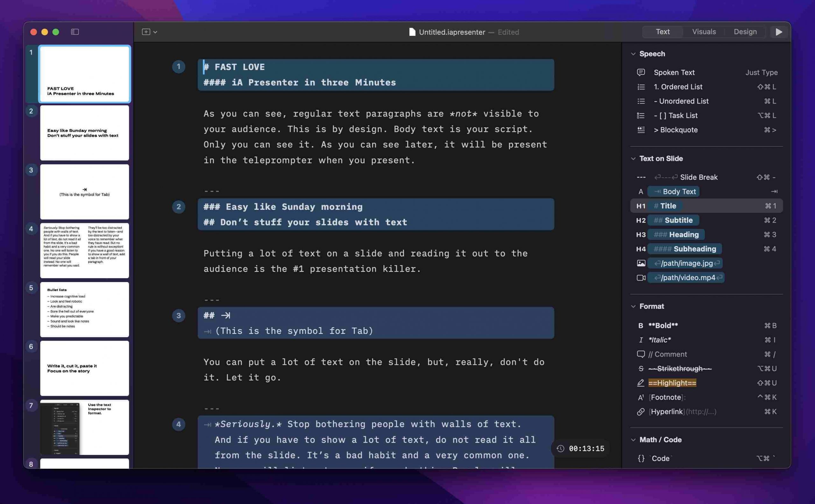Collapse the Format section chevron
This screenshot has height=504, width=815.
(x=633, y=306)
